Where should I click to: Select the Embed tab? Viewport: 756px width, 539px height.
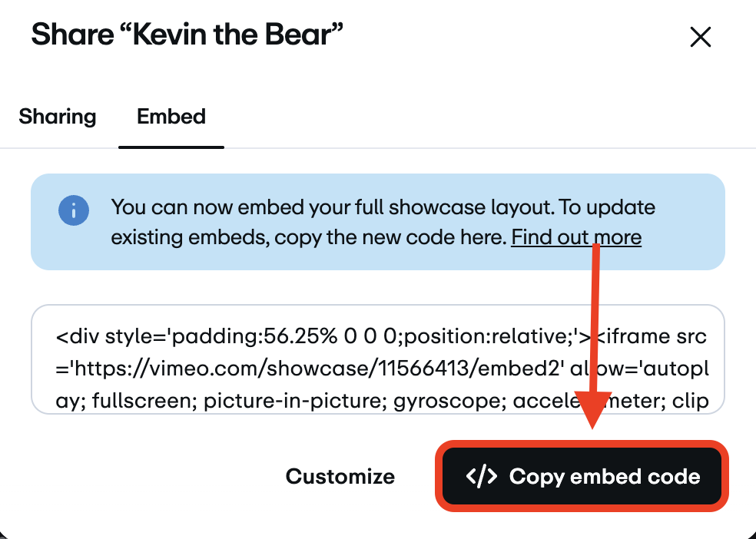(x=171, y=116)
